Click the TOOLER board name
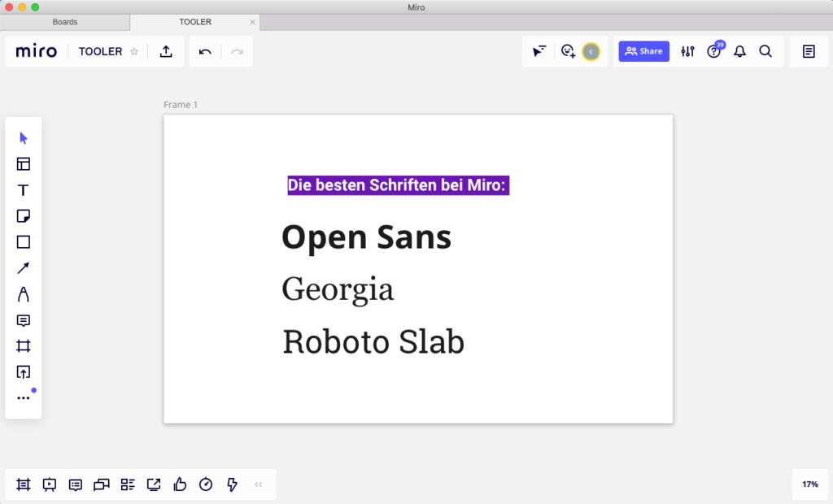Image resolution: width=833 pixels, height=504 pixels. click(100, 51)
